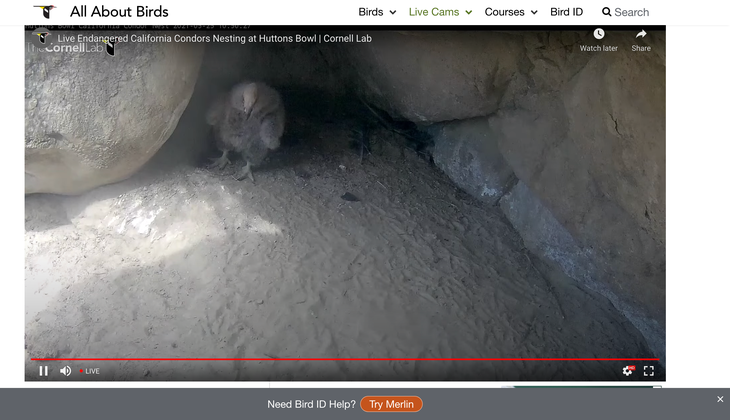Add video to Watch later
Viewport: 730px width, 420px height.
(599, 40)
